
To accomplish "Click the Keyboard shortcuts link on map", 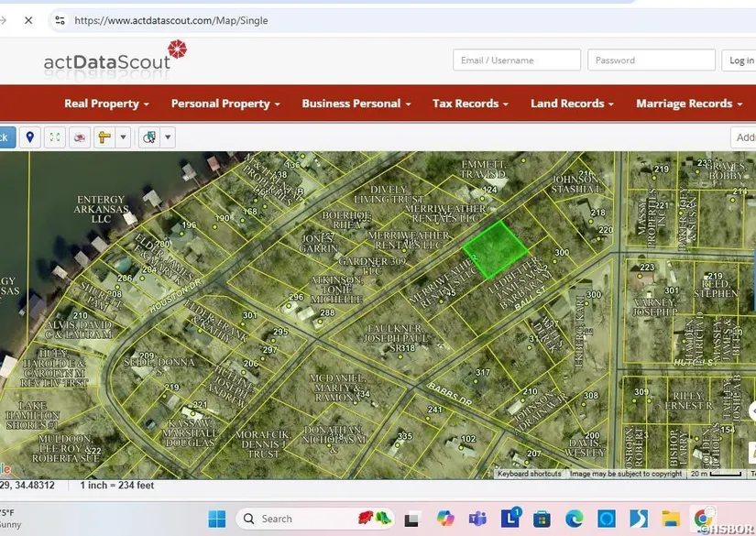I will 529,474.
